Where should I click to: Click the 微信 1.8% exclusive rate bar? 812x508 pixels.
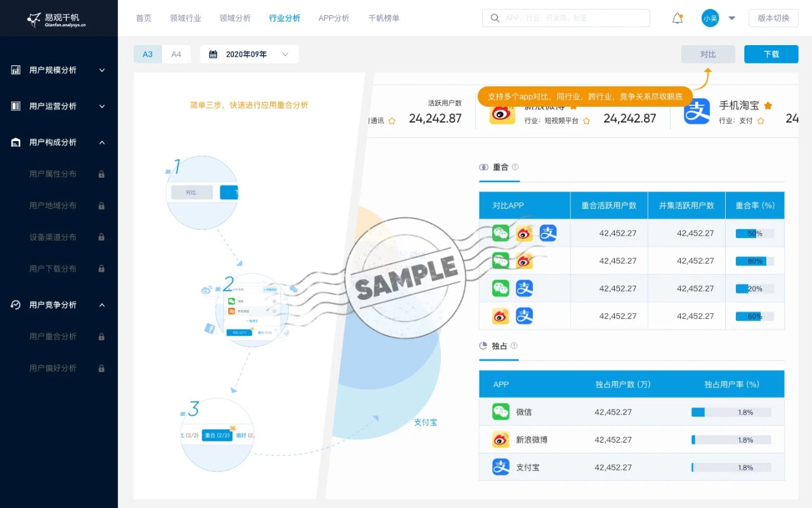point(731,412)
